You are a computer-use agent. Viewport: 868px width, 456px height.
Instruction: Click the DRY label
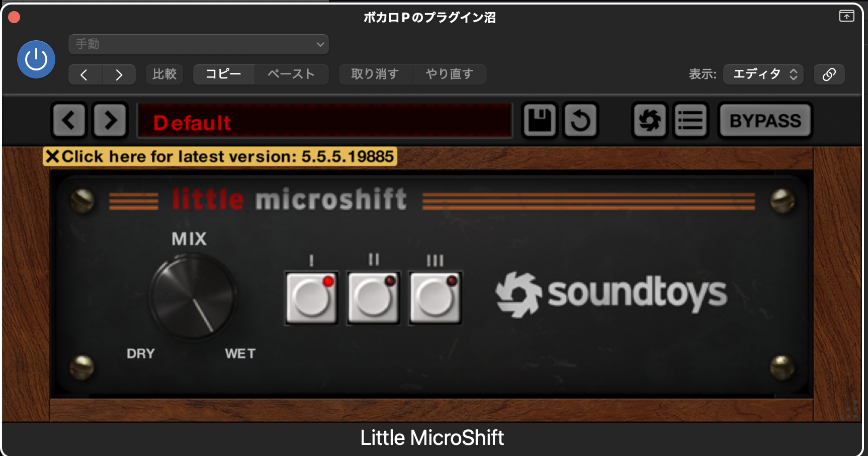(141, 353)
